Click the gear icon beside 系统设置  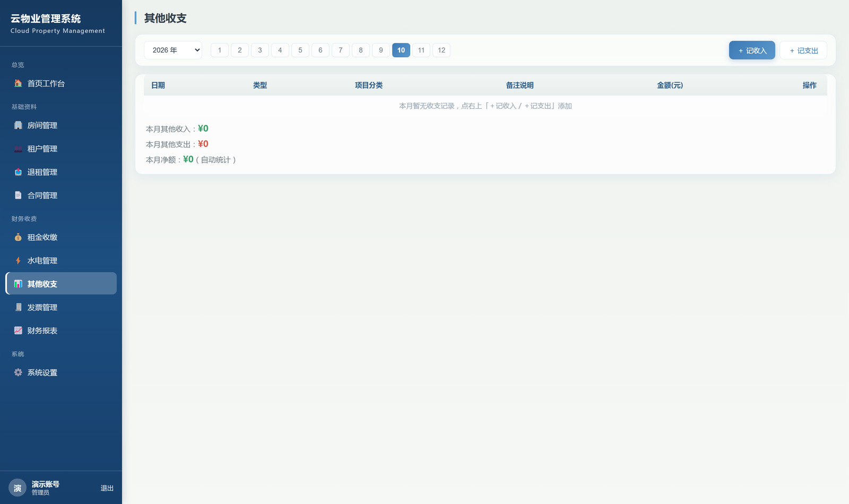[18, 372]
